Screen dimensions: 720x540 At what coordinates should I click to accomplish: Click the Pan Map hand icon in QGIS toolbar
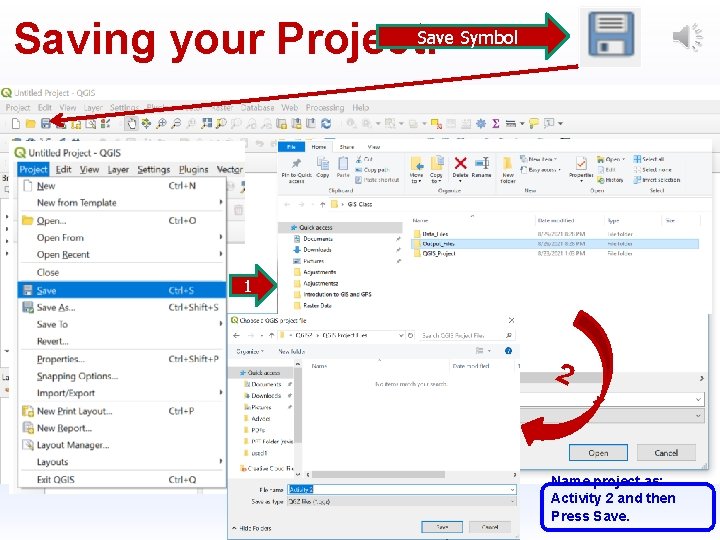click(131, 123)
